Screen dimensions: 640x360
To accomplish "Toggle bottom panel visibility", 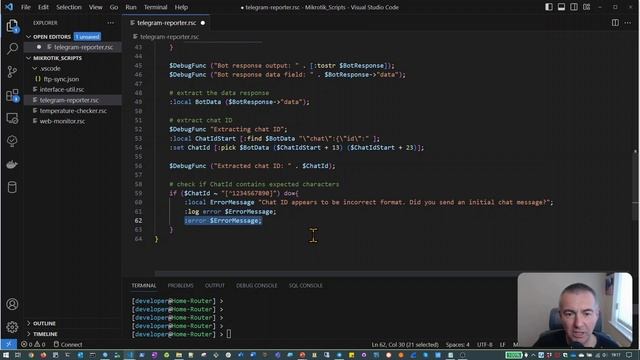I will click(x=562, y=7).
